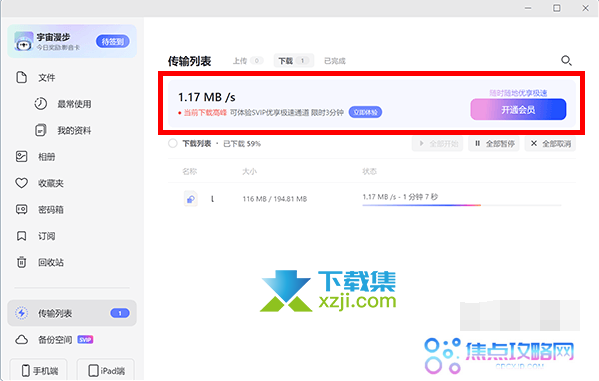Click status text 1.17 MB /s - 1 分钟 7 秒
Viewport: 599px width, 381px height.
(x=400, y=196)
